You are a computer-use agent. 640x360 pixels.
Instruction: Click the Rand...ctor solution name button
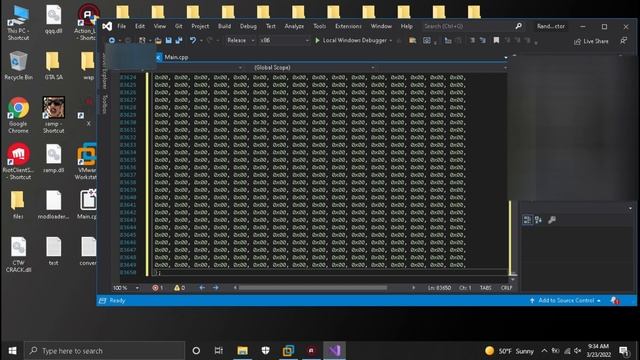[551, 26]
